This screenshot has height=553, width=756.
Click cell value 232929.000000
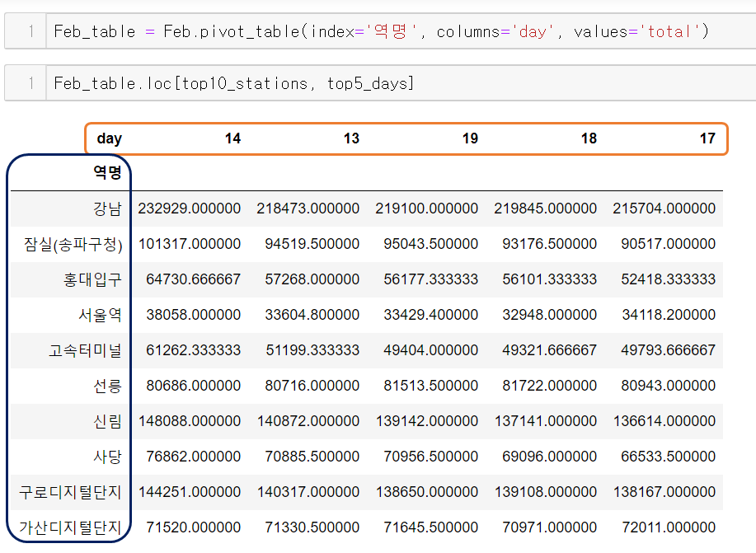click(190, 209)
